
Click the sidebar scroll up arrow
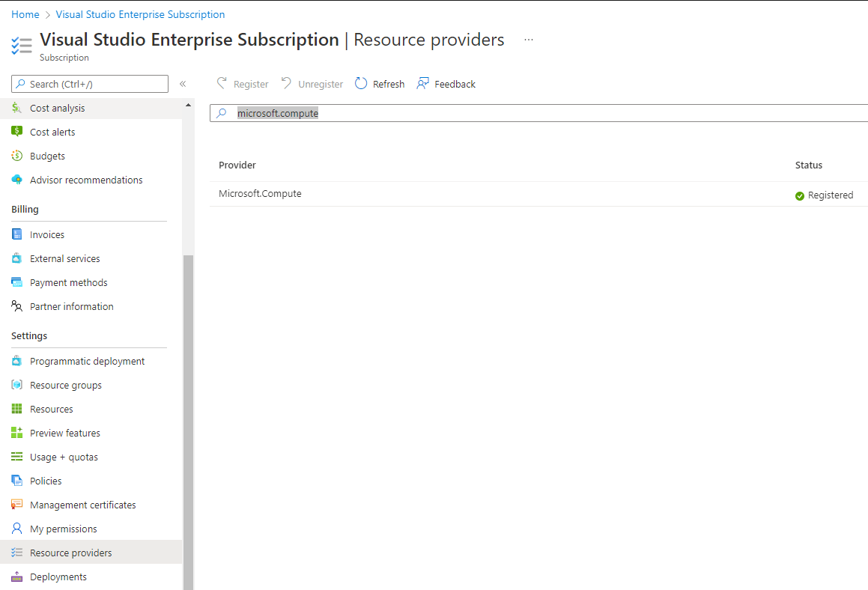point(188,105)
